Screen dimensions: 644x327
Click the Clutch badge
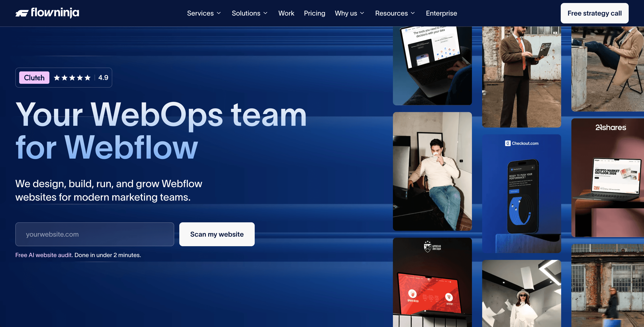click(34, 78)
